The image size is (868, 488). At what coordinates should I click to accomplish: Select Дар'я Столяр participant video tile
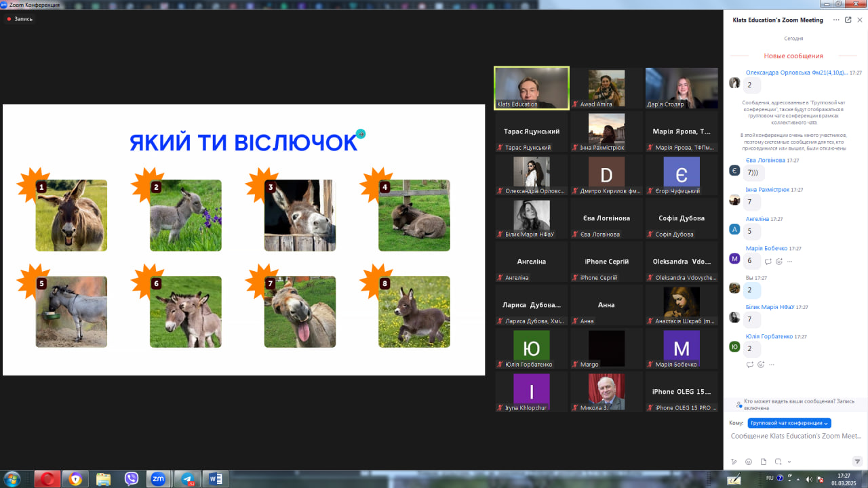(x=682, y=88)
